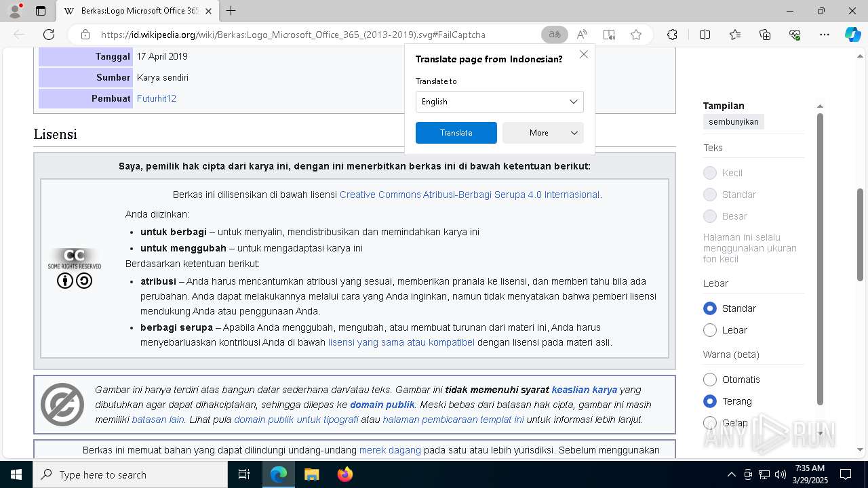Select Standar width radio under Lebar
This screenshot has width=868, height=488.
point(710,308)
